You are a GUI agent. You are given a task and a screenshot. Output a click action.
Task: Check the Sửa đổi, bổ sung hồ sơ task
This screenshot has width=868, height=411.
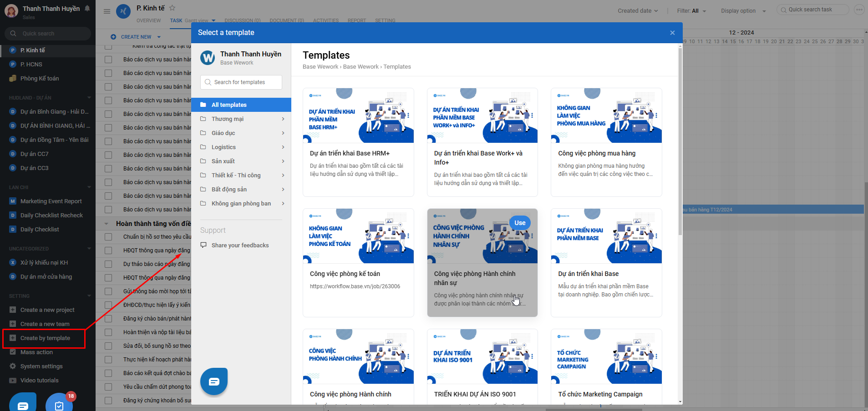(x=108, y=346)
